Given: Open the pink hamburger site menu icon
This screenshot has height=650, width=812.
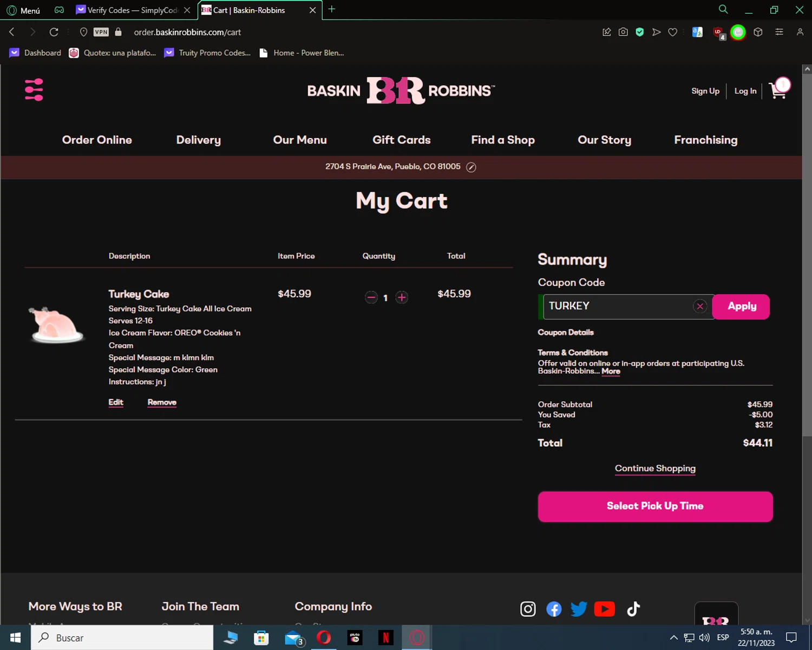Looking at the screenshot, I should pos(34,90).
